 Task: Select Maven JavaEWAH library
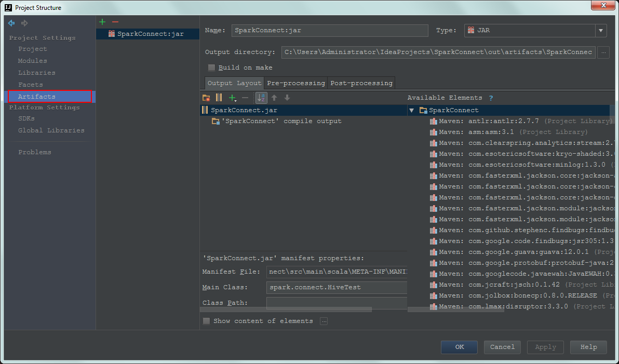[x=522, y=274]
